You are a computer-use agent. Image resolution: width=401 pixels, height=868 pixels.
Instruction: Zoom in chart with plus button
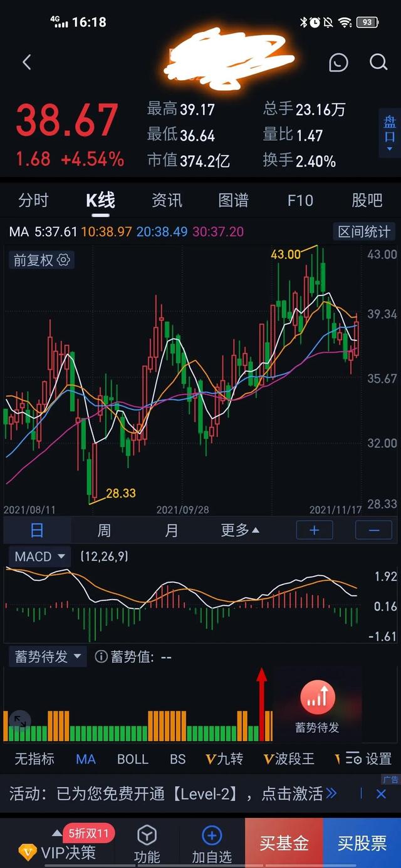[315, 530]
